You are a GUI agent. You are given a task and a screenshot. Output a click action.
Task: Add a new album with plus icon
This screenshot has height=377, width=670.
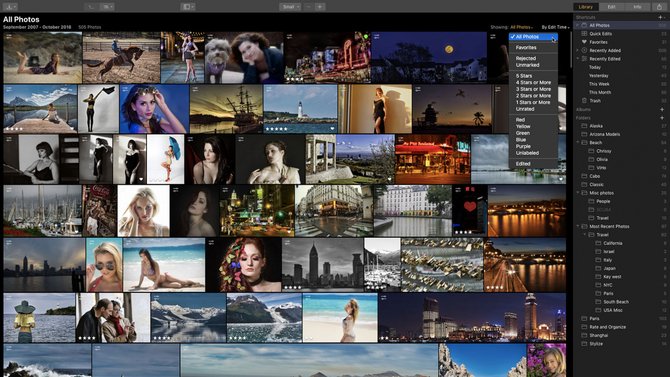662,109
